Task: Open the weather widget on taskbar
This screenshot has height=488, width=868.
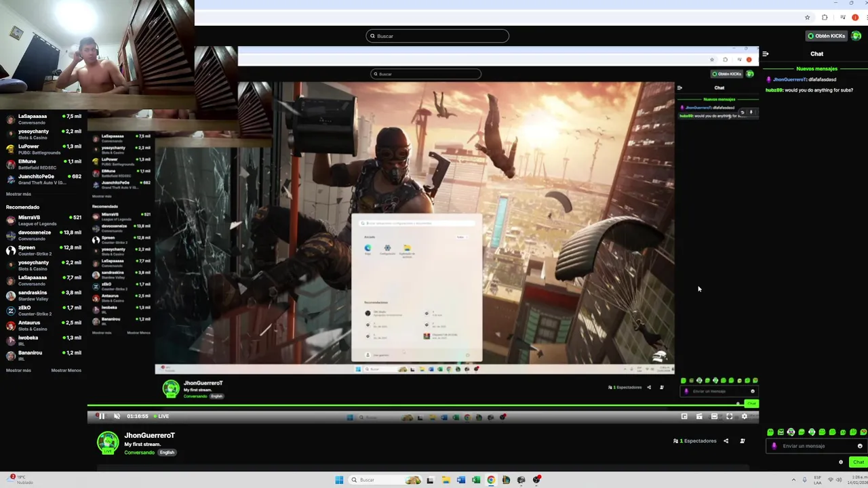Action: 20,480
